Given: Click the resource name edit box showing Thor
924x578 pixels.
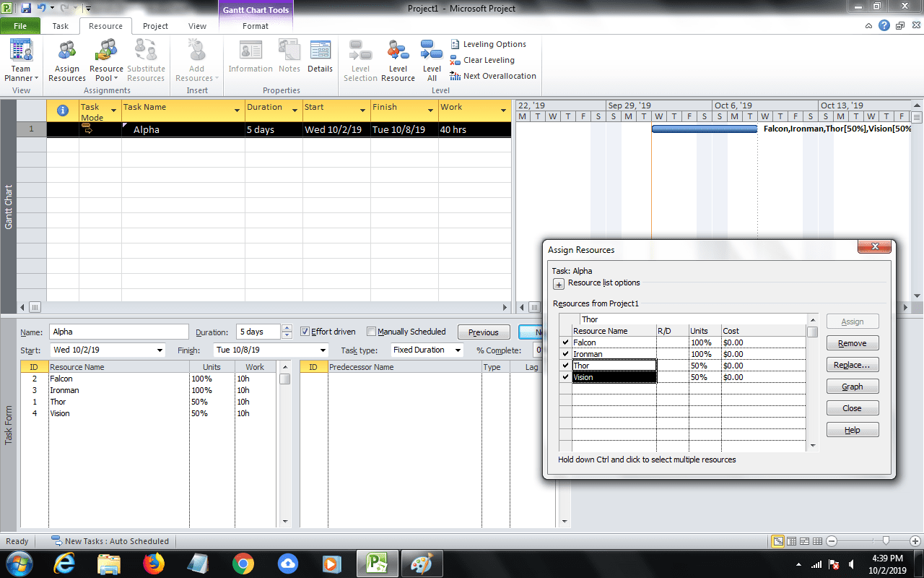Looking at the screenshot, I should pos(693,319).
